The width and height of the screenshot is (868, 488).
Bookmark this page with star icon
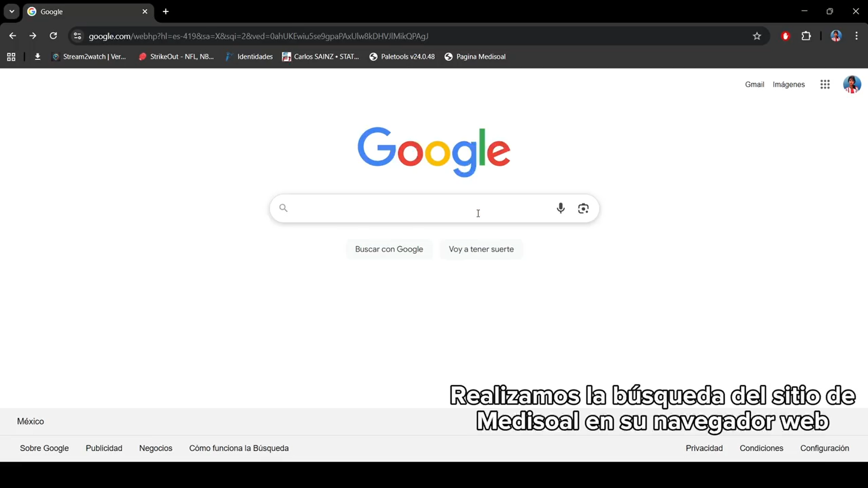757,36
